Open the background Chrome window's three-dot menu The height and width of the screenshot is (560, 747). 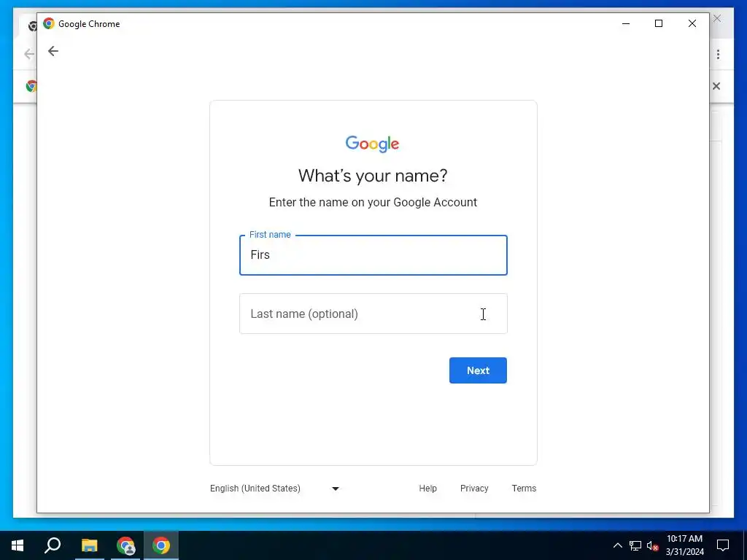718,54
